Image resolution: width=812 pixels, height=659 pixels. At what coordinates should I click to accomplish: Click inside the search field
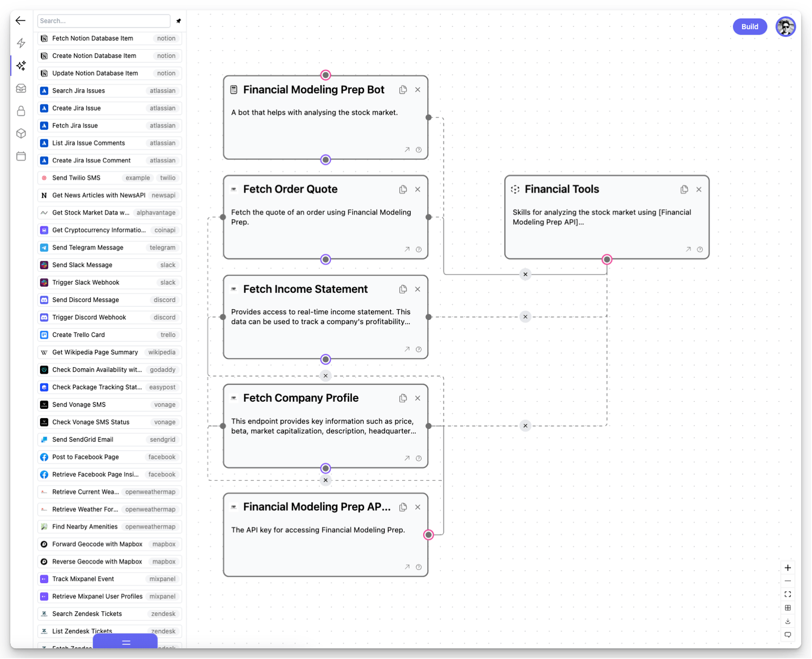click(103, 21)
